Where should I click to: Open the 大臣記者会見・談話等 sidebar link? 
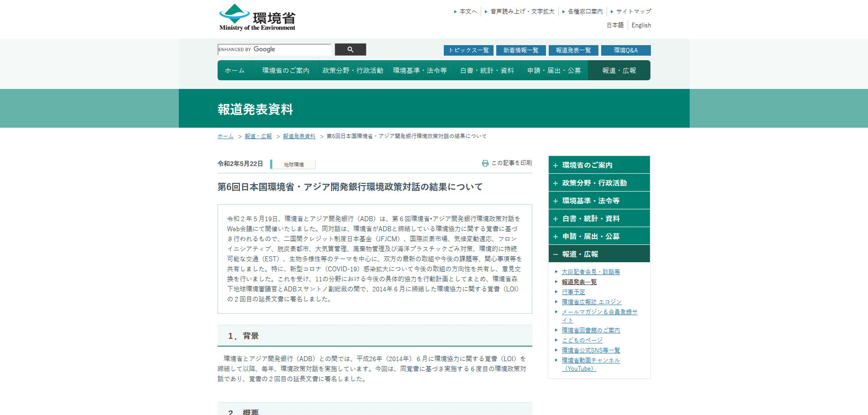(591, 272)
